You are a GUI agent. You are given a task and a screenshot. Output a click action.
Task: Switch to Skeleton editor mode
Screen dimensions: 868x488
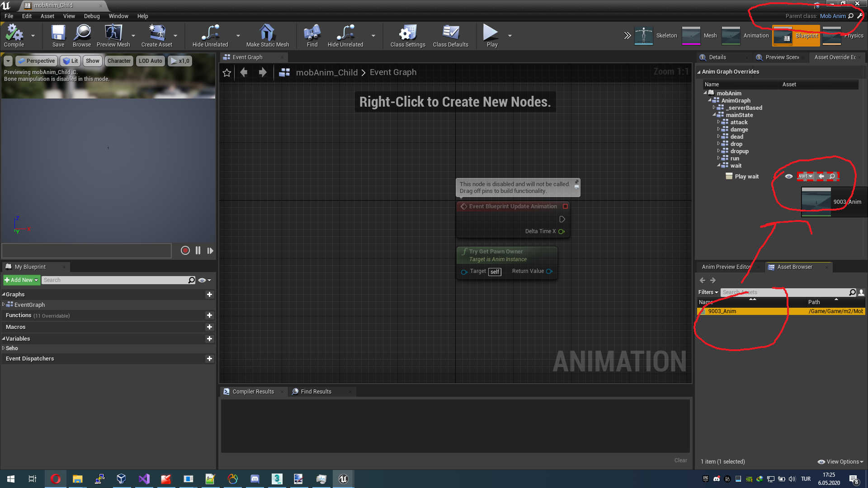[656, 36]
